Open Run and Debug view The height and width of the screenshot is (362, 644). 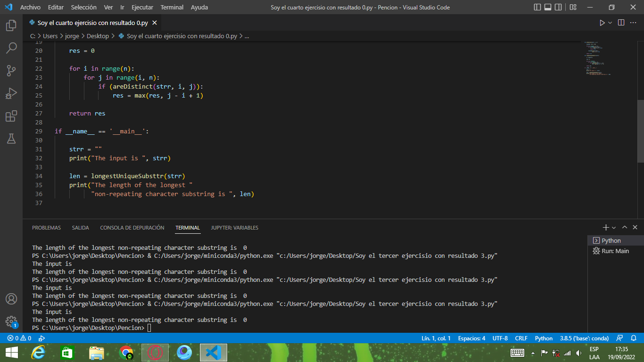point(11,93)
